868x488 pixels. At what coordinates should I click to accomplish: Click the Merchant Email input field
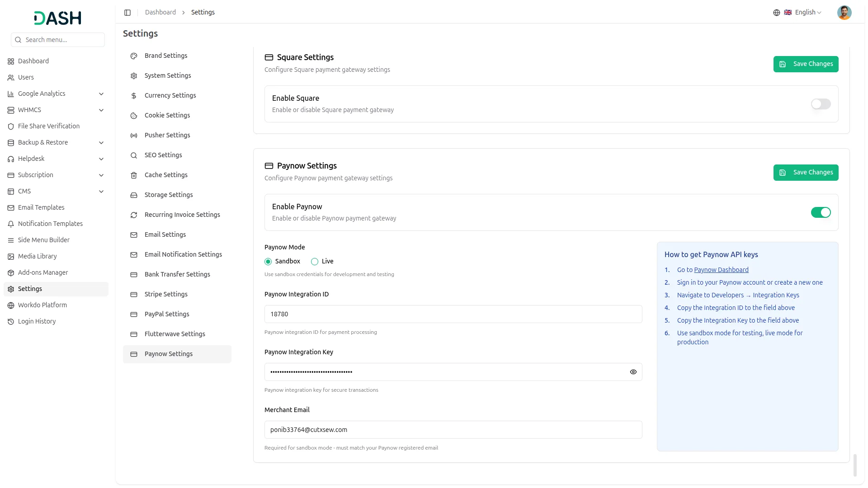[453, 430]
